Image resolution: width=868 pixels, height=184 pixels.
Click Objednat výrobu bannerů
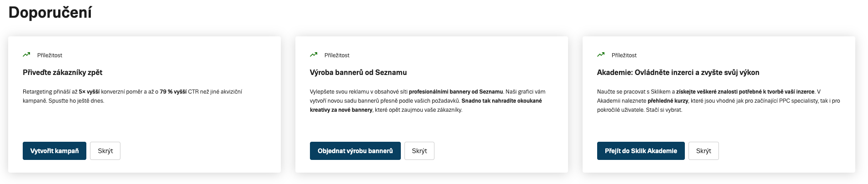pos(355,151)
